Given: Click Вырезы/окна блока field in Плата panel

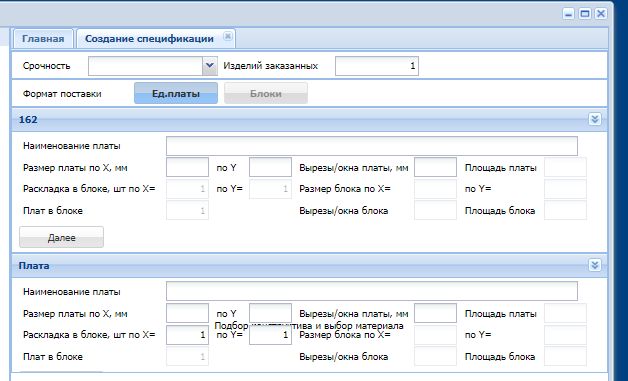Looking at the screenshot, I should pyautogui.click(x=435, y=357).
